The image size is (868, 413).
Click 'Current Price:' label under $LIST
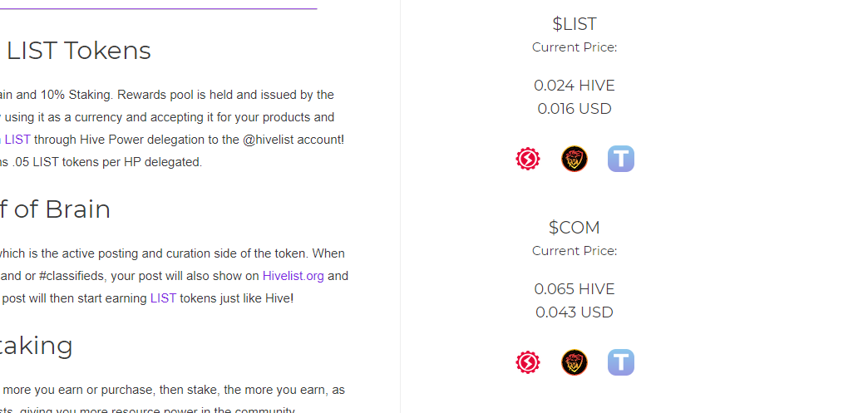[574, 47]
